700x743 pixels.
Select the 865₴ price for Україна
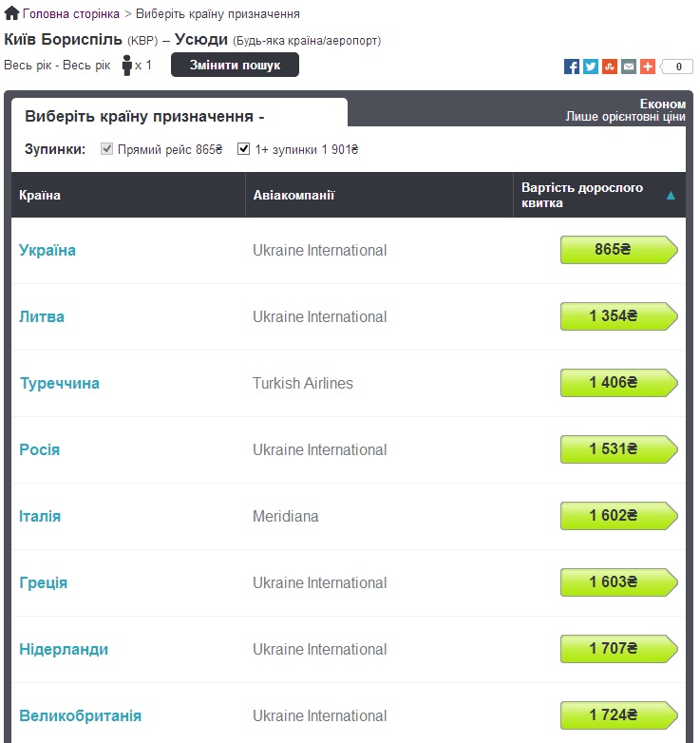tap(618, 251)
